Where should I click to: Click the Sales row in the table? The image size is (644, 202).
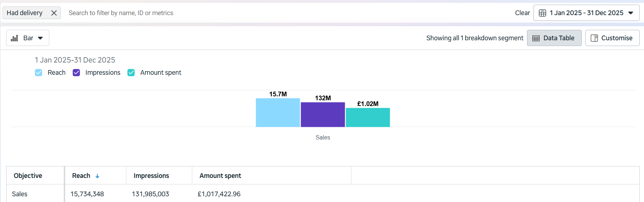pyautogui.click(x=20, y=194)
